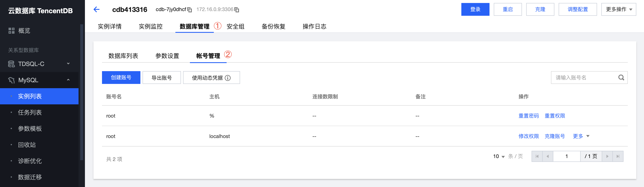Go to the previous page arrow
Viewport: 644px width, 187px height.
[x=548, y=156]
